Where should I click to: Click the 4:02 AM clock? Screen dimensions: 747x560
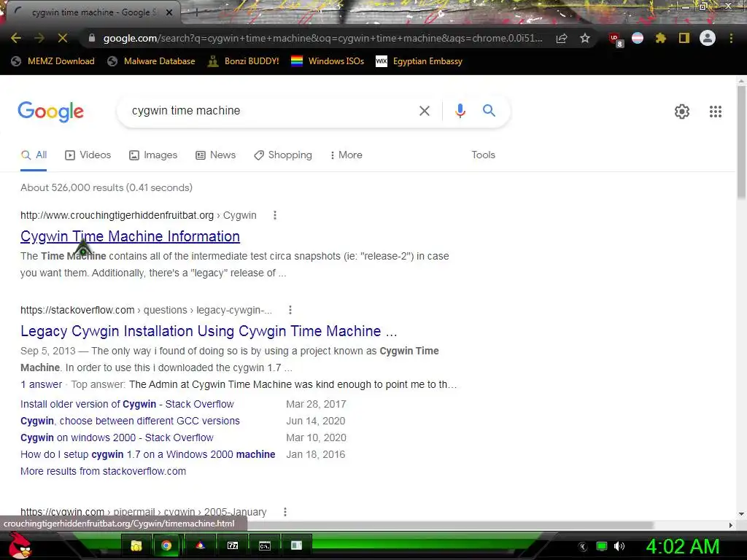(683, 547)
